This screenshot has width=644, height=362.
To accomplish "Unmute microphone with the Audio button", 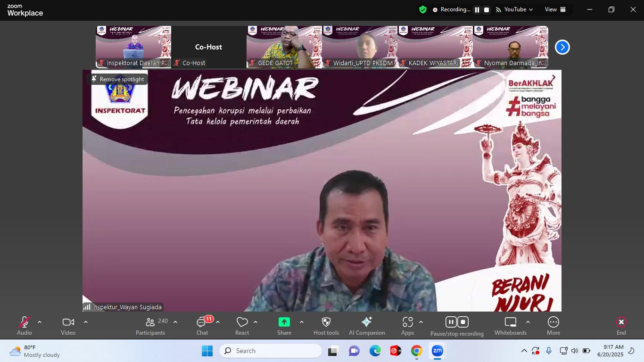I will click(x=25, y=325).
